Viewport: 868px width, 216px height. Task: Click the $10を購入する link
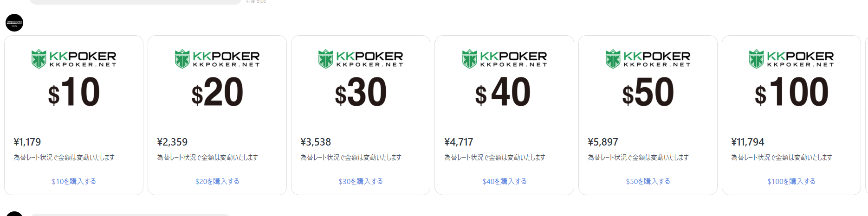pos(74,181)
